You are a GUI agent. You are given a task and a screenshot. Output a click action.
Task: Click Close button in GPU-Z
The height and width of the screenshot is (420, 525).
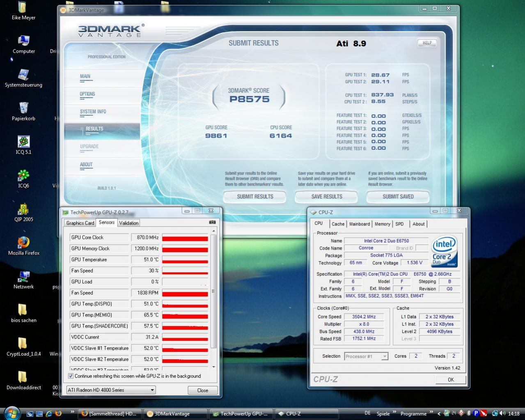click(x=202, y=390)
